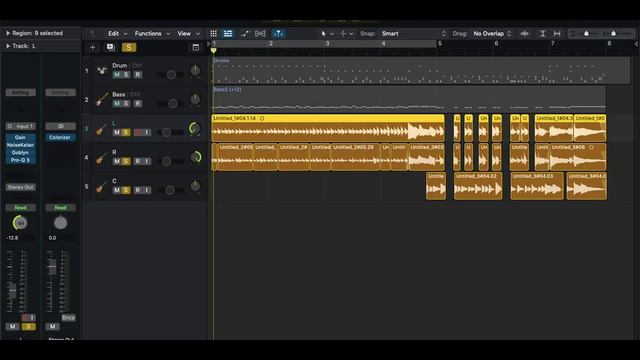Click the Bass track bass guitar icon
The height and width of the screenshot is (360, 640).
[x=102, y=99]
